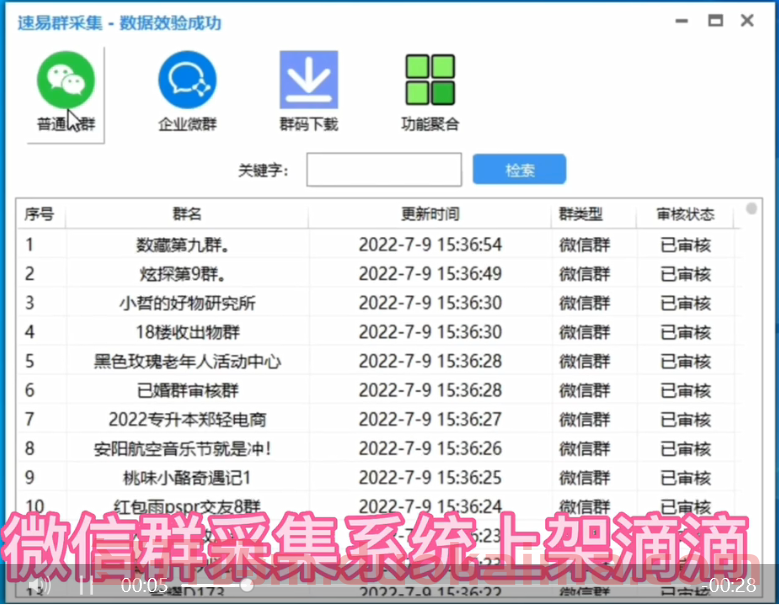The width and height of the screenshot is (779, 605).
Task: Click the remaining time -00:28 label
Action: pos(730,586)
